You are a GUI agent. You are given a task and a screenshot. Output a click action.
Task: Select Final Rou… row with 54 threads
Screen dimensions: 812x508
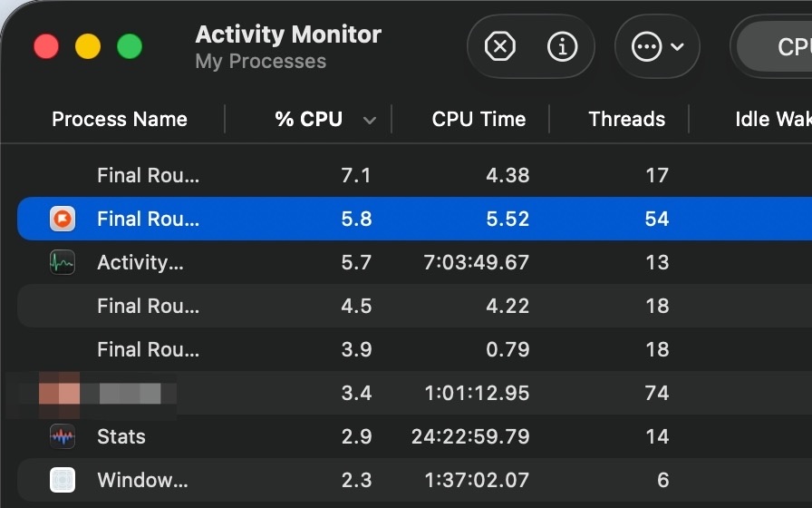pyautogui.click(x=414, y=219)
